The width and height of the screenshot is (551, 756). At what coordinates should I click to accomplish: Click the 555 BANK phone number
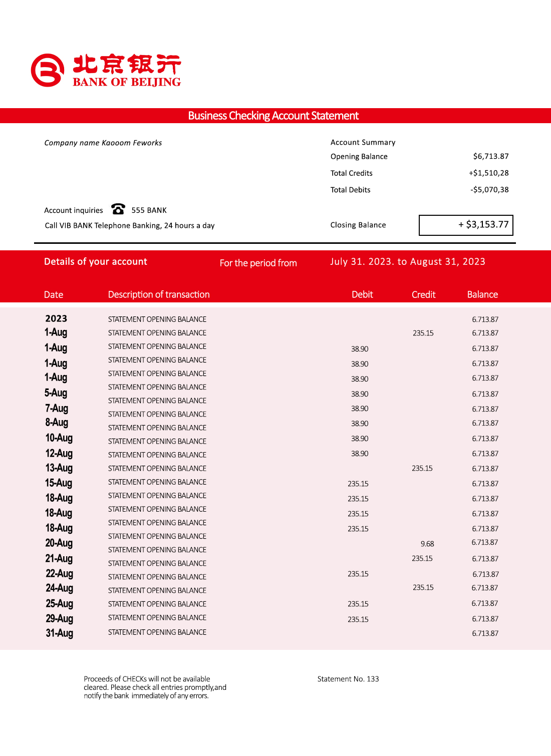click(149, 210)
